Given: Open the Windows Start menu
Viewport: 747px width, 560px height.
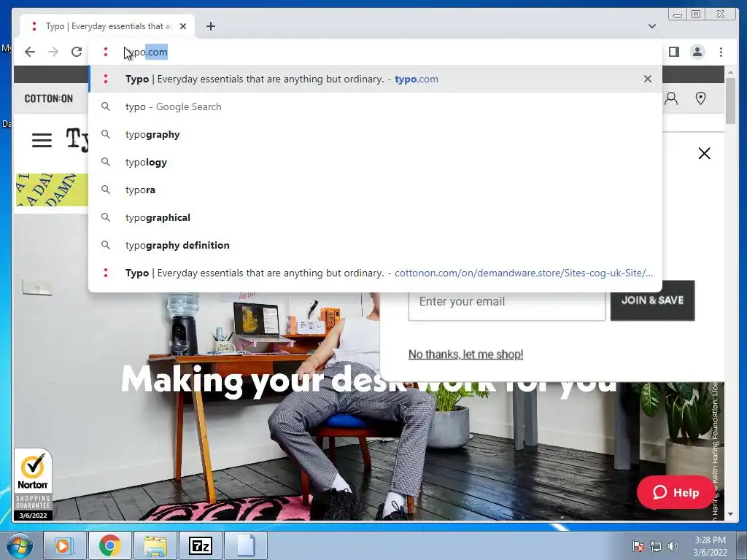Looking at the screenshot, I should point(19,545).
